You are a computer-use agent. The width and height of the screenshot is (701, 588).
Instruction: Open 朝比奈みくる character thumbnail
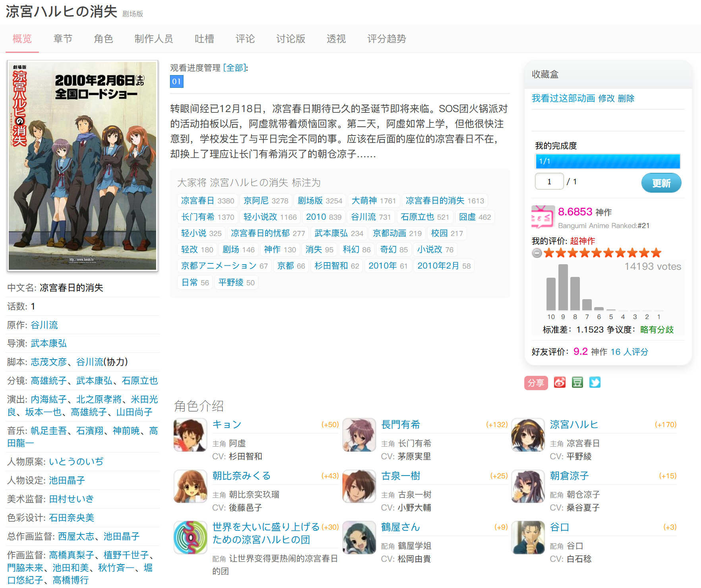190,486
